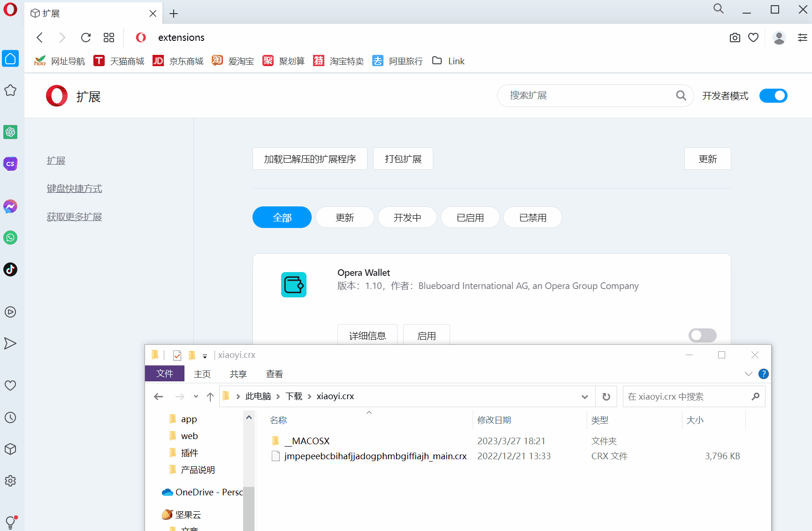Open the 键盘快捷方式 link
Image resolution: width=812 pixels, height=531 pixels.
click(74, 189)
